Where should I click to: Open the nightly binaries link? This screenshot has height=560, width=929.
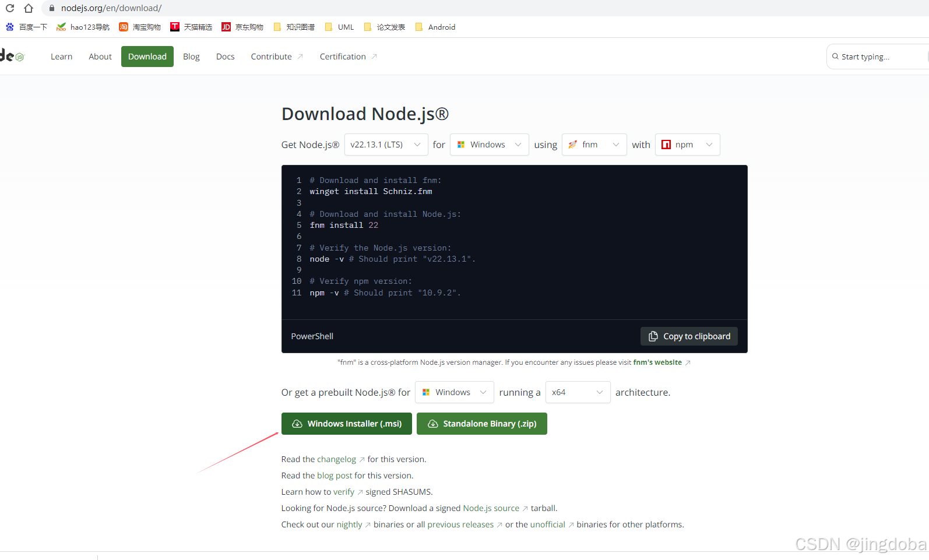point(349,524)
